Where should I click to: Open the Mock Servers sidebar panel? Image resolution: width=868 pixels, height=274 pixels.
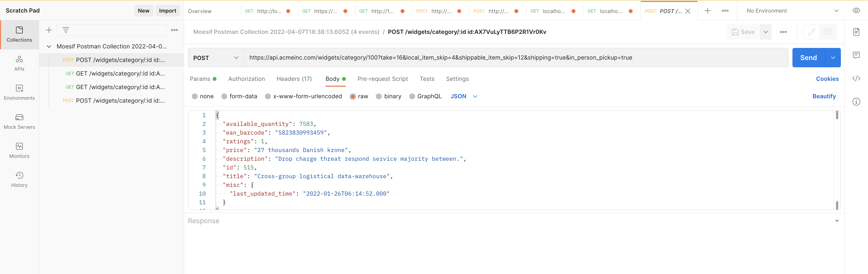coord(19,122)
